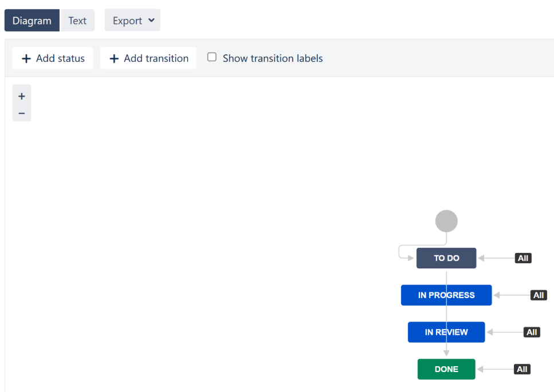The image size is (554, 392).
Task: Switch to the Text tab
Action: coord(77,21)
